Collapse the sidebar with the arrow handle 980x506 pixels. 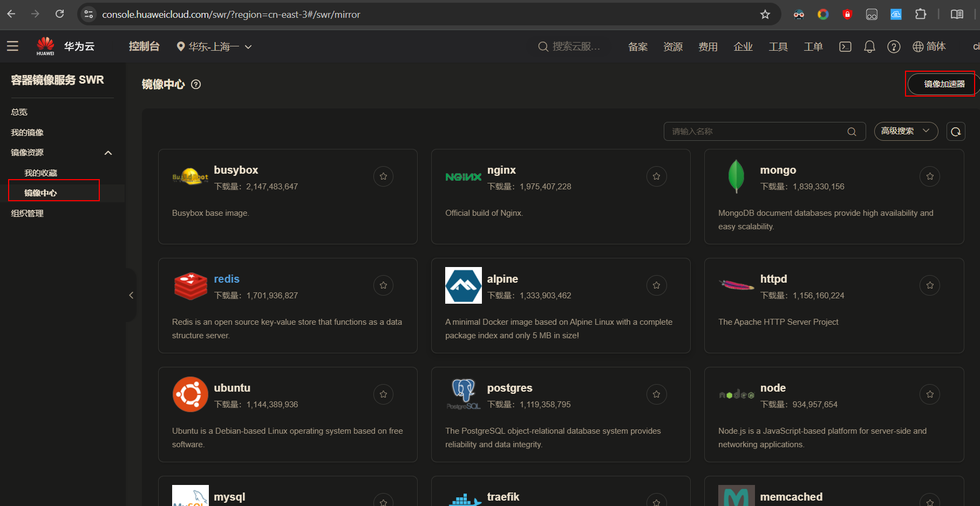(131, 295)
